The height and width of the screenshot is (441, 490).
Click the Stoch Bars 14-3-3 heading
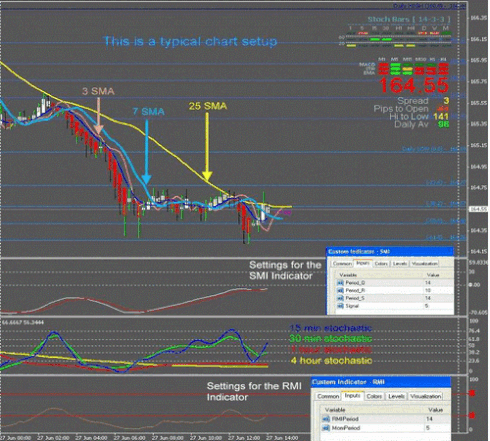pos(409,19)
